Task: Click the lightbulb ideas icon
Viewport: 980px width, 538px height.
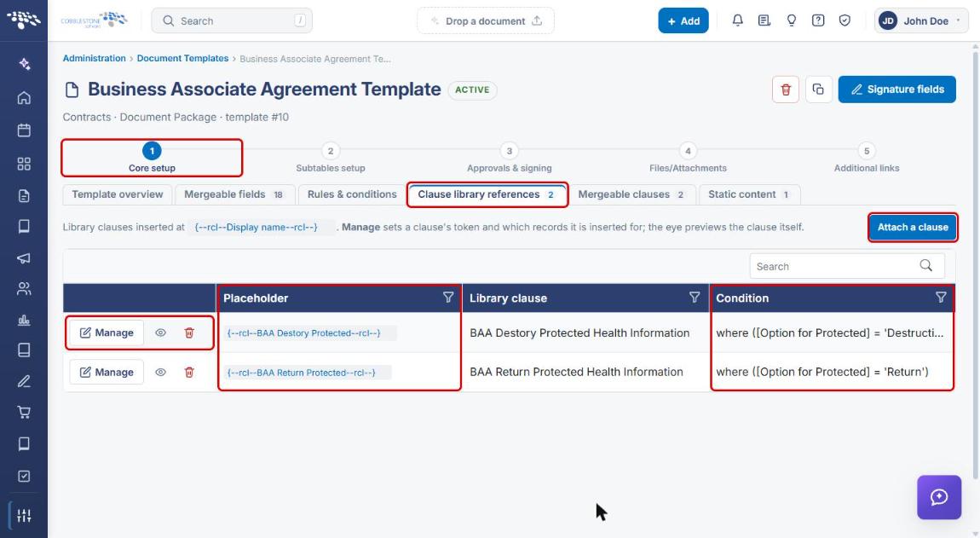Action: (792, 20)
